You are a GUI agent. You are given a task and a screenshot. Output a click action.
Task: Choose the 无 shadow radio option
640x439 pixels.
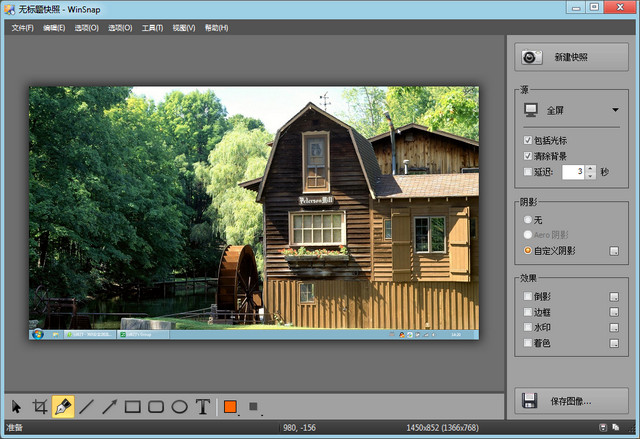[528, 218]
